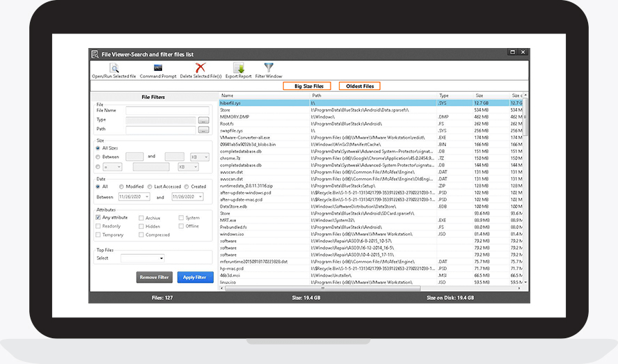This screenshot has height=364, width=618.
Task: Click the Remove Filter button
Action: [154, 277]
